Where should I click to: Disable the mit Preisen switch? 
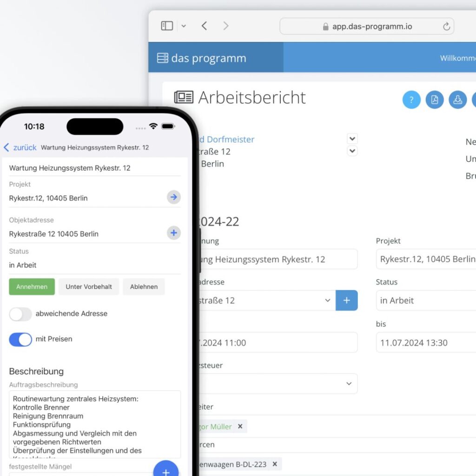[x=20, y=339]
